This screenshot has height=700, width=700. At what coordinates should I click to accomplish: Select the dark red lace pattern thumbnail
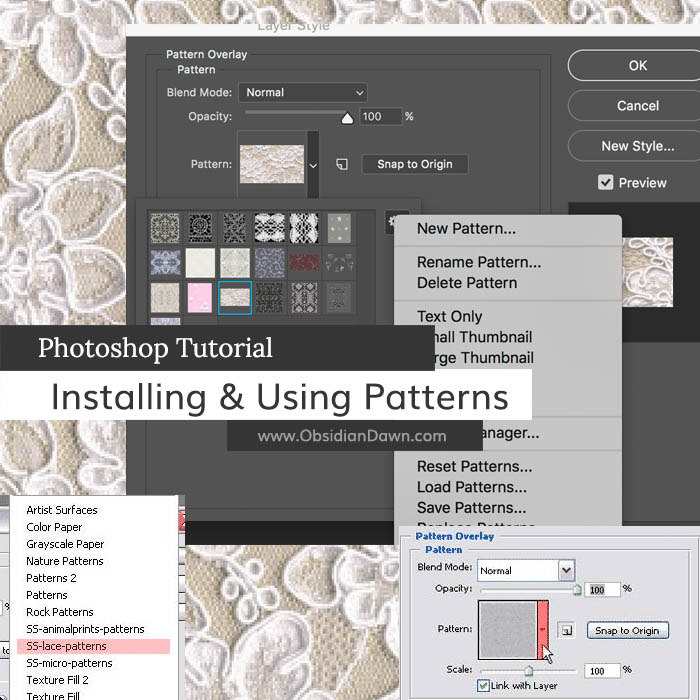(x=304, y=263)
